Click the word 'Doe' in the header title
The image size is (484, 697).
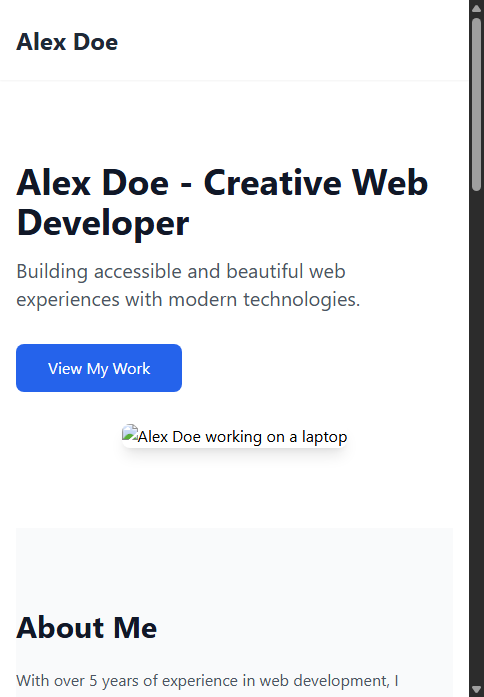coord(96,42)
